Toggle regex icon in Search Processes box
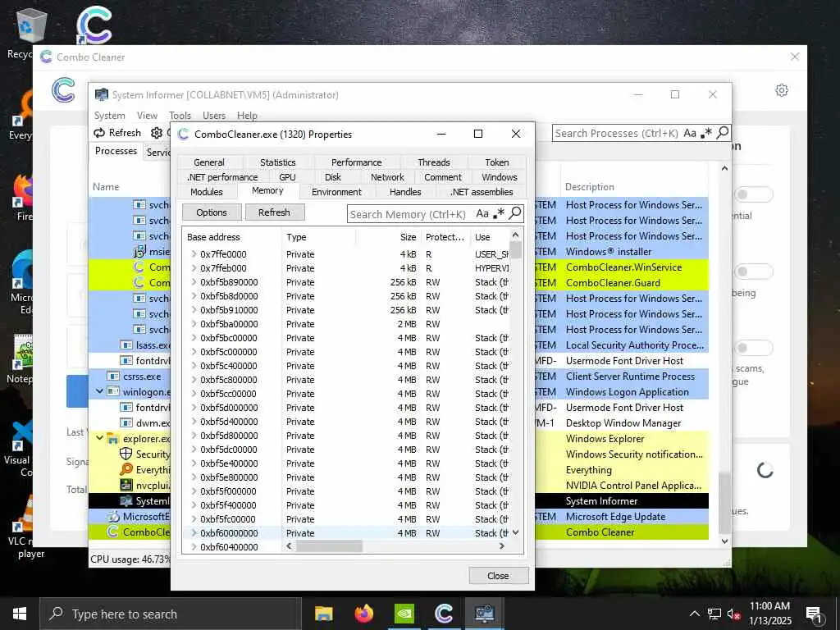This screenshot has width=840, height=630. (x=706, y=133)
